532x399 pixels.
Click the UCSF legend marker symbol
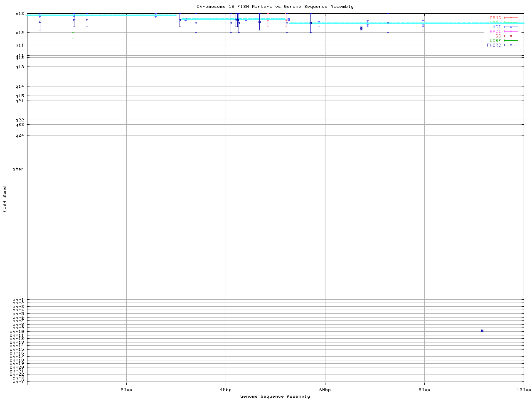point(511,41)
